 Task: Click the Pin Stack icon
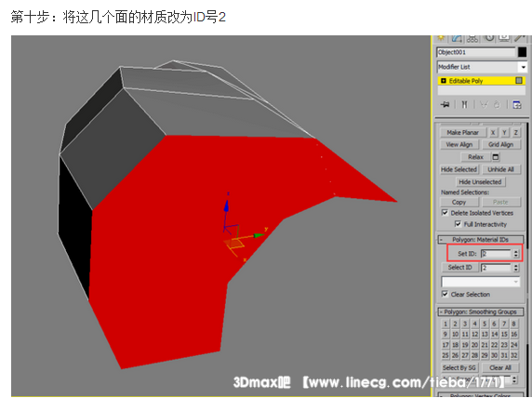446,104
